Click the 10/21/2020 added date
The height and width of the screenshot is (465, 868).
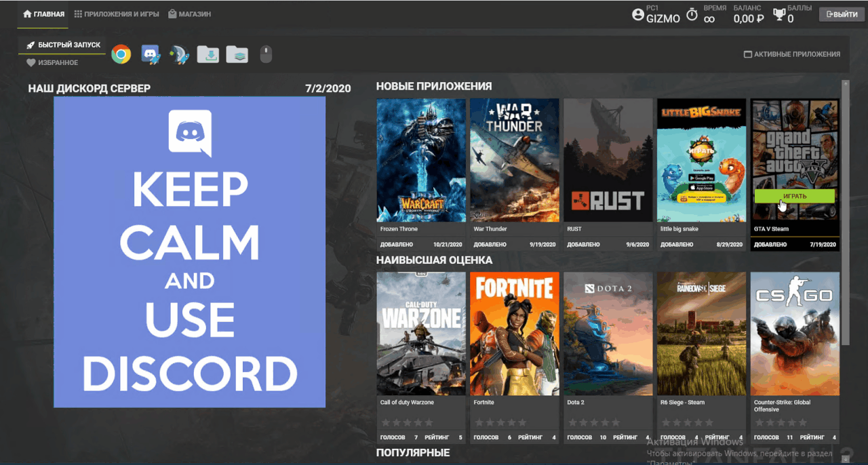point(448,244)
